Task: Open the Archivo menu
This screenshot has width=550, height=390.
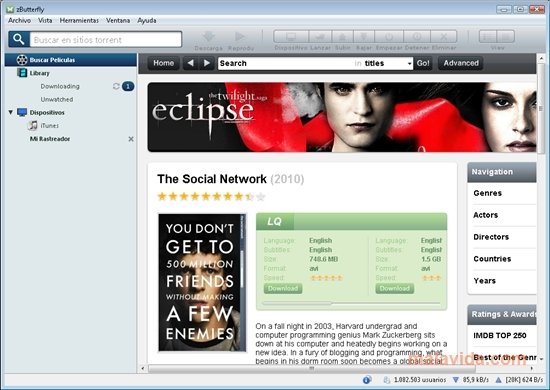Action: (x=19, y=21)
